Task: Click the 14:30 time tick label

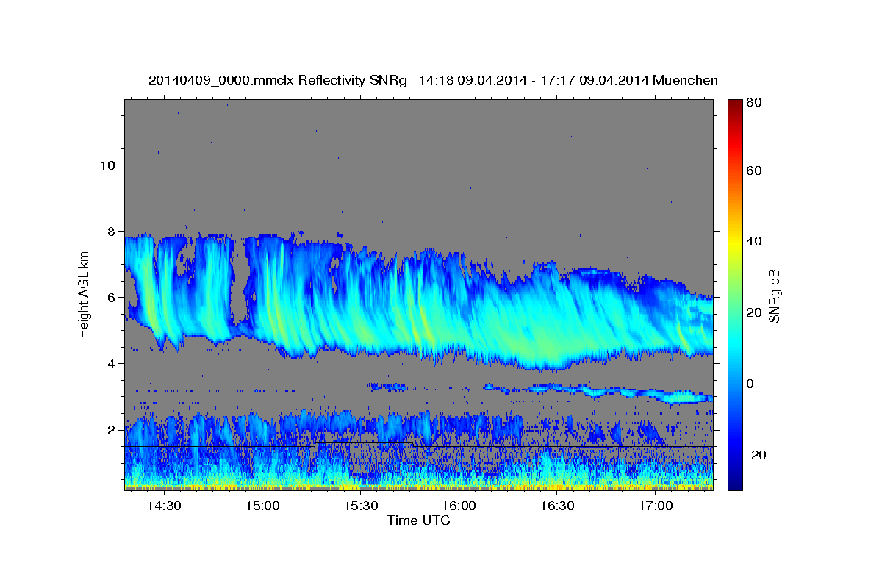Action: 164,506
